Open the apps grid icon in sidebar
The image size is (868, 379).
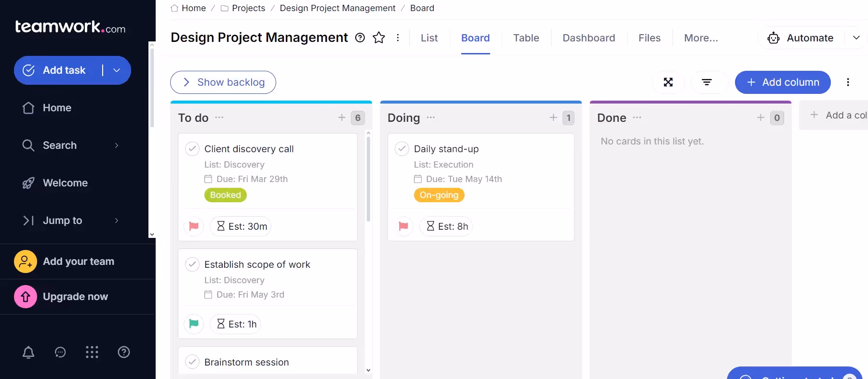point(92,353)
